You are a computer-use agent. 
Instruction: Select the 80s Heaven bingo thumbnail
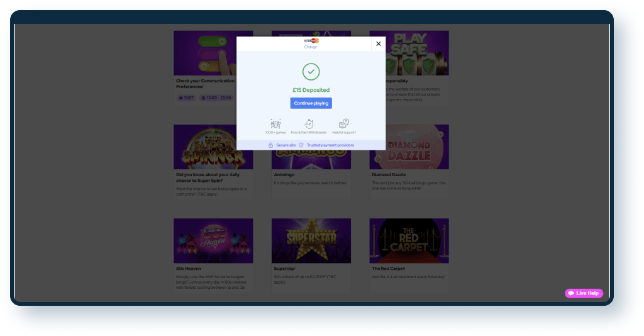[213, 241]
